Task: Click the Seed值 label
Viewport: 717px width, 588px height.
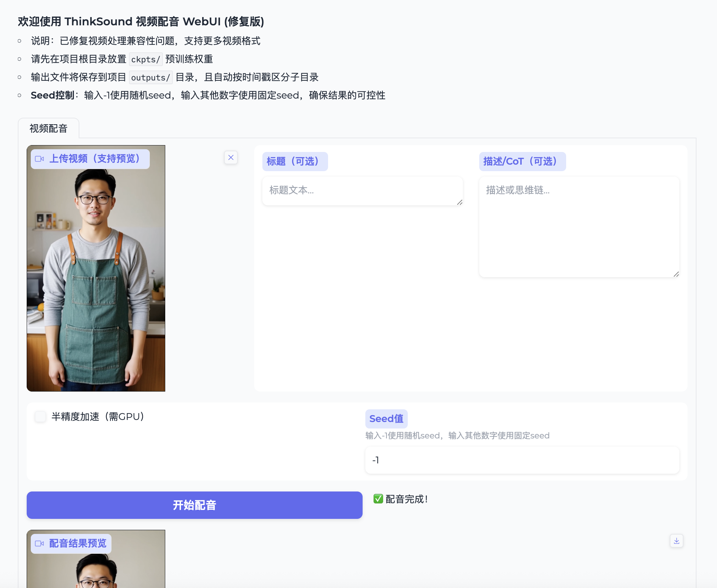Action: (x=386, y=419)
